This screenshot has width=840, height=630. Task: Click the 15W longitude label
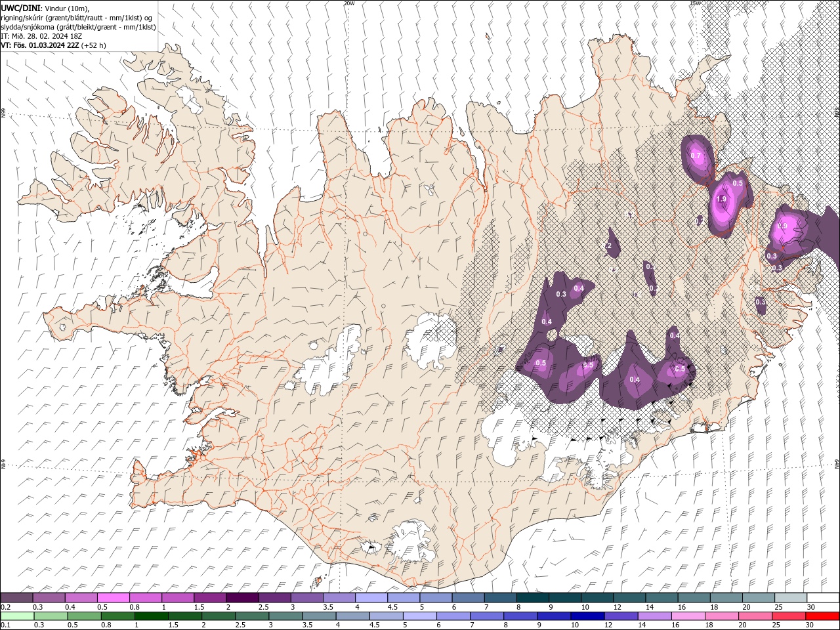(x=695, y=3)
